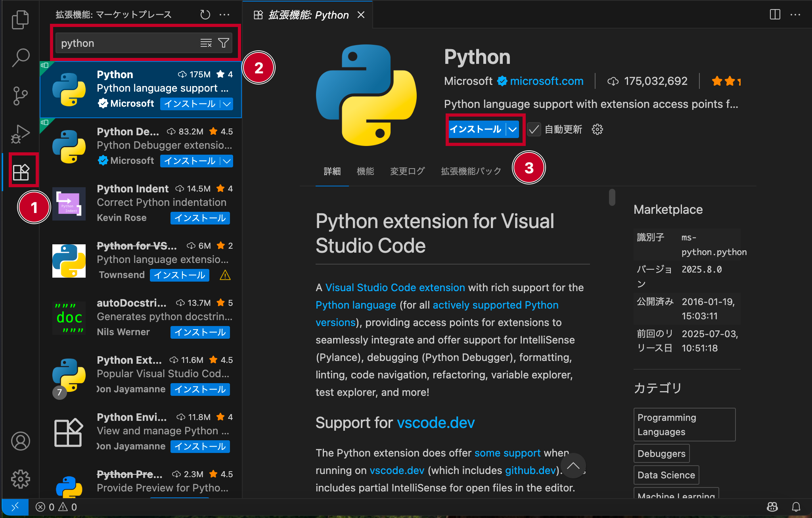This screenshot has height=518, width=812.
Task: Click the large Python logo in the detail page
Action: coord(366,95)
